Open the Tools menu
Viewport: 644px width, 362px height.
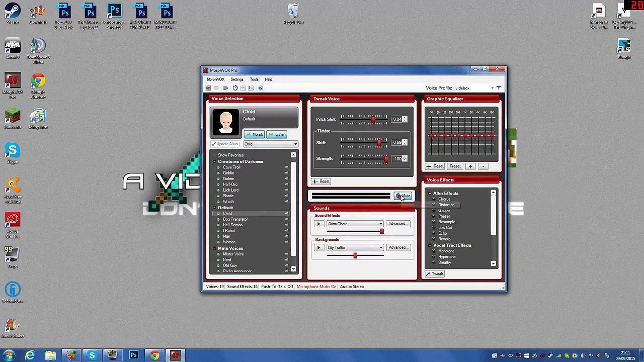(x=254, y=79)
